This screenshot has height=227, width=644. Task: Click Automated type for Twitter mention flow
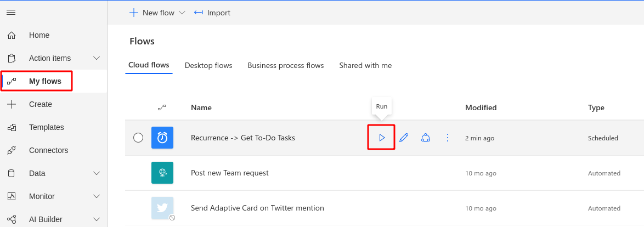(x=604, y=208)
